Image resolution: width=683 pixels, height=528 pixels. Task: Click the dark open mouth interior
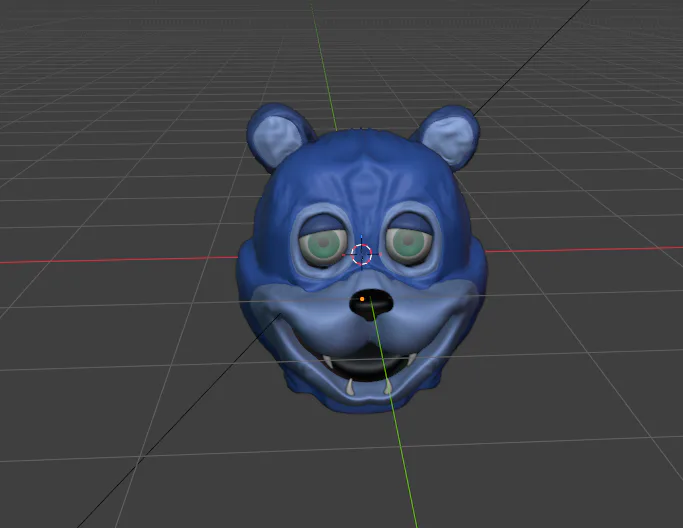pyautogui.click(x=369, y=366)
